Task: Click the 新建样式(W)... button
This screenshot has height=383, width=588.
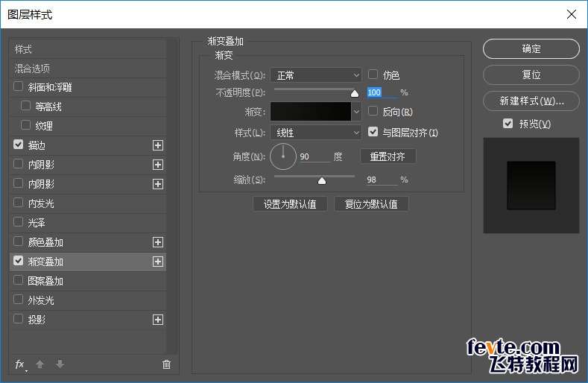Action: [531, 101]
